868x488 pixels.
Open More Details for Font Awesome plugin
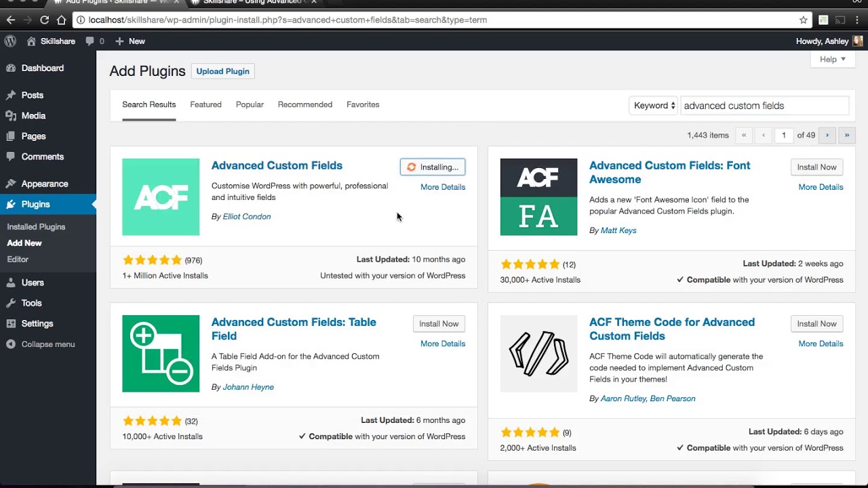point(821,187)
